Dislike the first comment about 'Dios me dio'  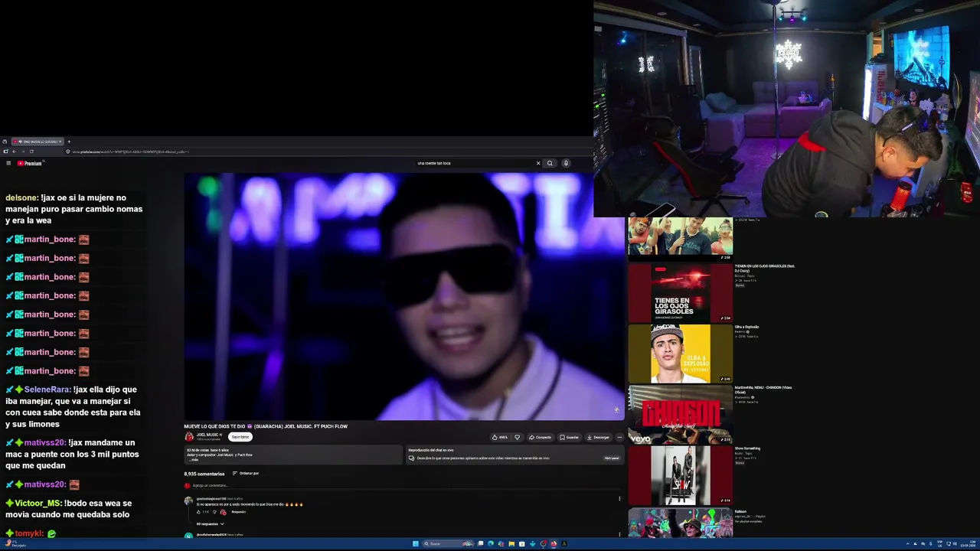214,512
